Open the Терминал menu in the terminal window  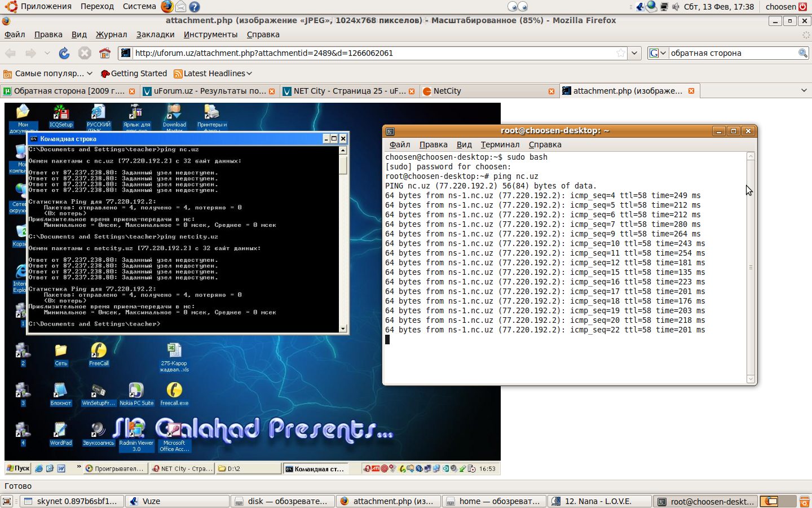pos(500,144)
